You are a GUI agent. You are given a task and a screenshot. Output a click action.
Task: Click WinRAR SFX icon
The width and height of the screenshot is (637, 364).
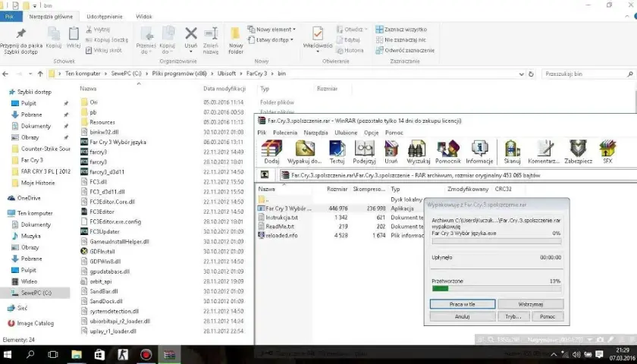coord(607,149)
